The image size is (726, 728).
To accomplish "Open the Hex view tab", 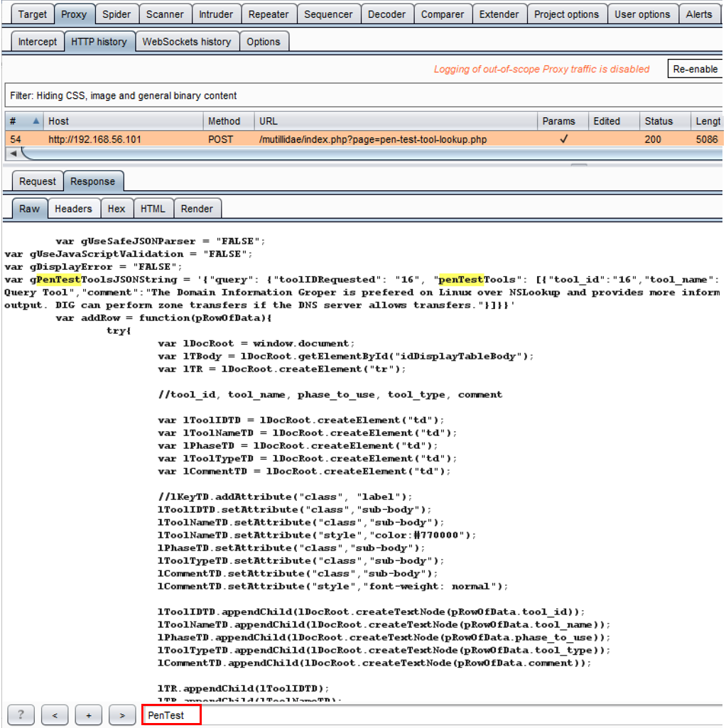I will coord(117,208).
